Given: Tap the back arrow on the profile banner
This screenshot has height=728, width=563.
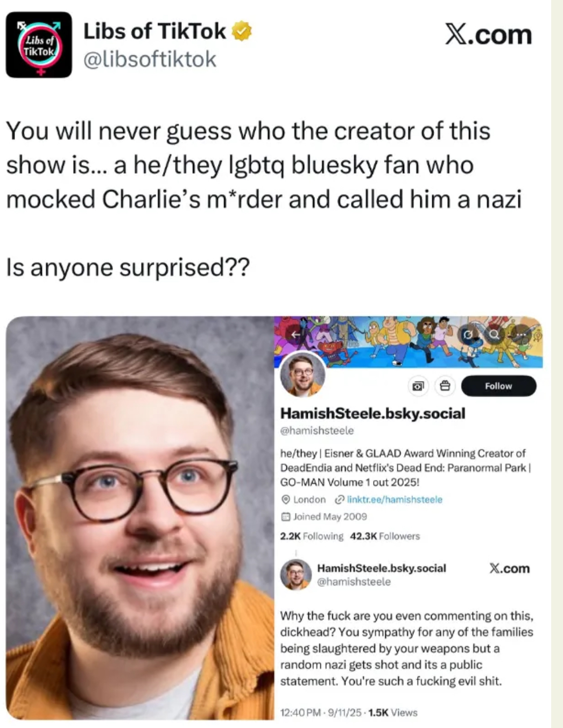Looking at the screenshot, I should 295,335.
